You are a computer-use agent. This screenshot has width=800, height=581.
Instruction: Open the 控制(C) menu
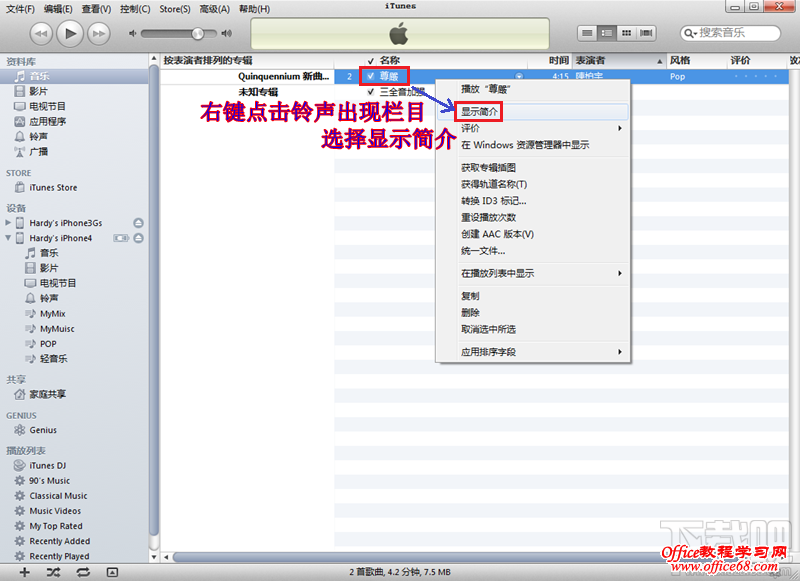(135, 9)
